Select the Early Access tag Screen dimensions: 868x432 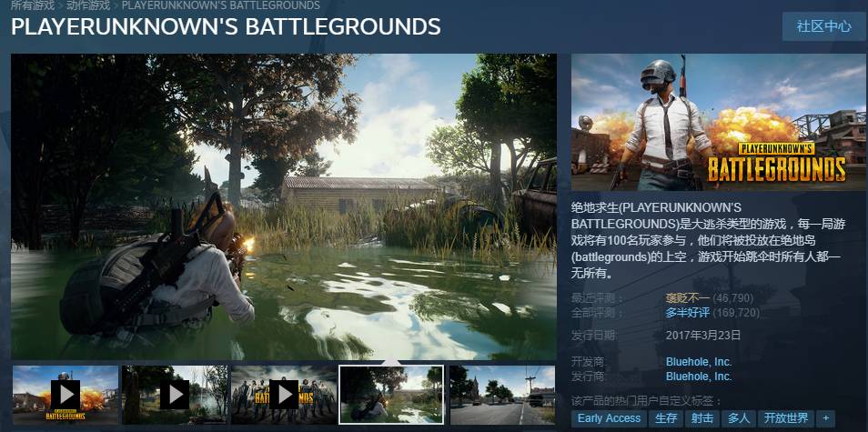pos(609,418)
